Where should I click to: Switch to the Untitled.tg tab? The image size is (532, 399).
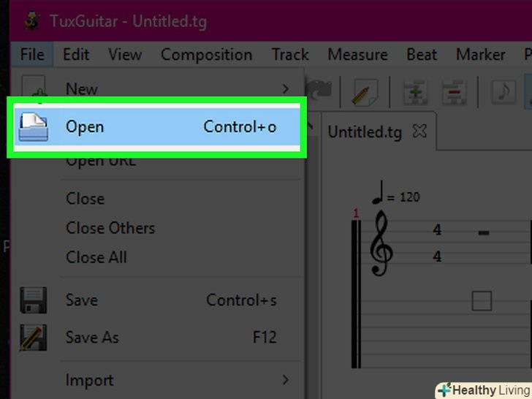point(365,132)
